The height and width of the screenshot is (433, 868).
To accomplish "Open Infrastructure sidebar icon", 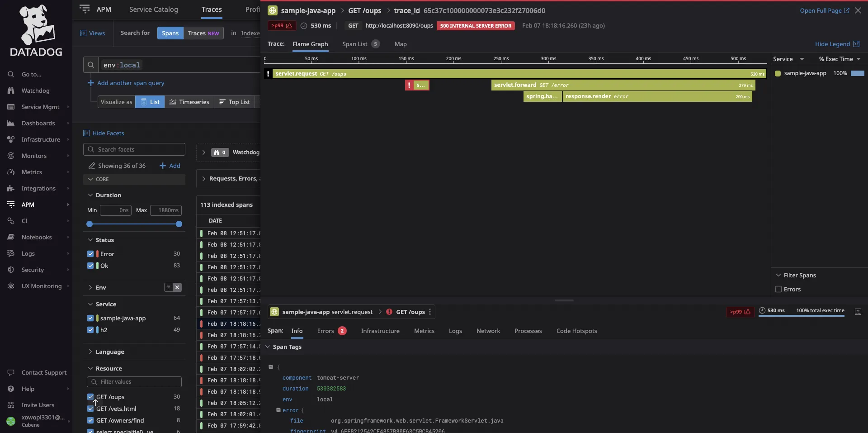I will (x=11, y=139).
